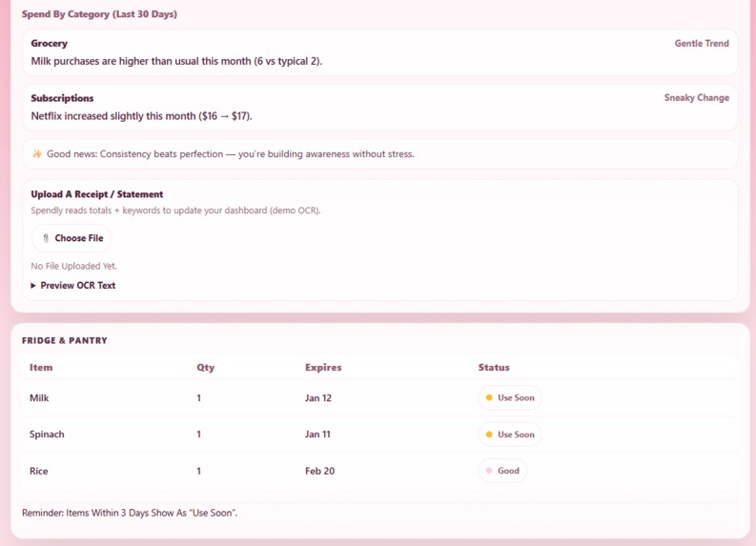756x546 pixels.
Task: Click the Upload A Receipt / Statement heading
Action: coord(97,194)
